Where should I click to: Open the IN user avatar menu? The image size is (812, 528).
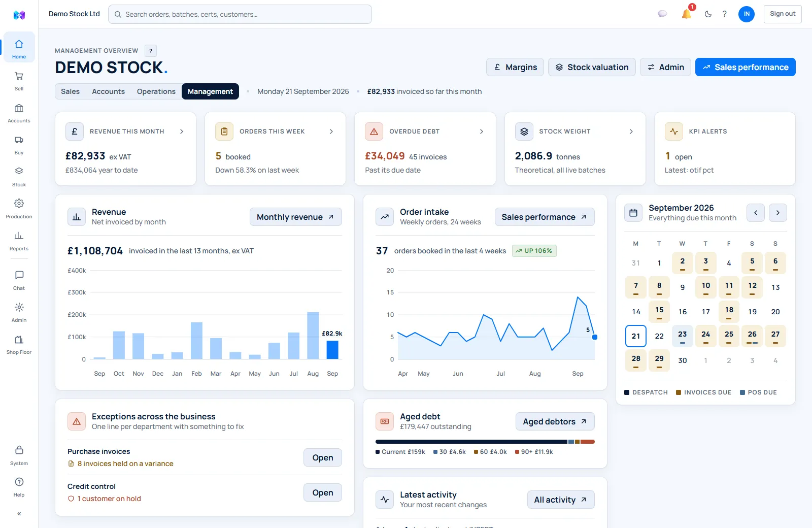(747, 14)
